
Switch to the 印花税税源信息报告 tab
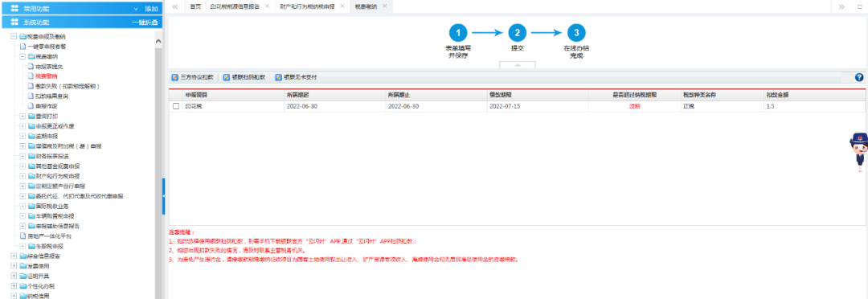235,6
